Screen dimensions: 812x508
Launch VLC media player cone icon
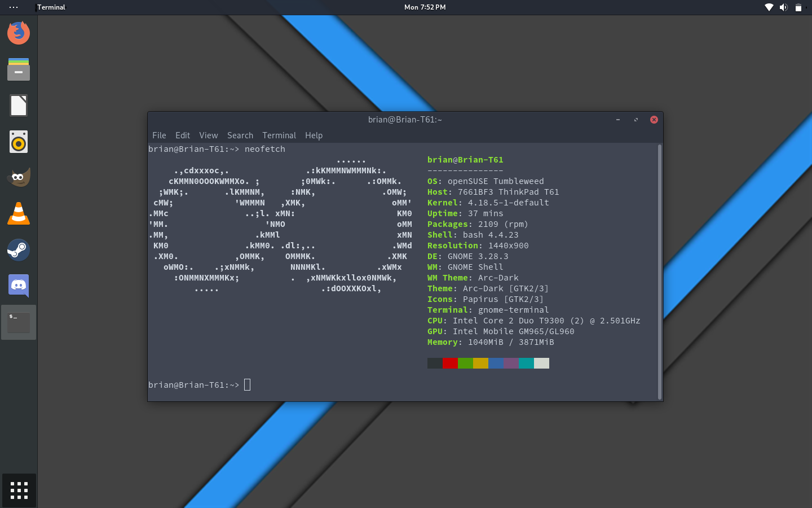click(19, 213)
